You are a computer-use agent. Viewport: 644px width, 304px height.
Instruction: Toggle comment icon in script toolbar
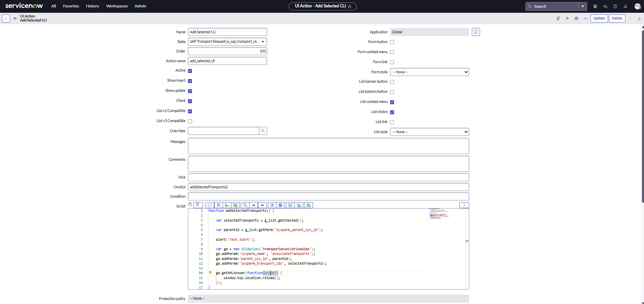210,205
